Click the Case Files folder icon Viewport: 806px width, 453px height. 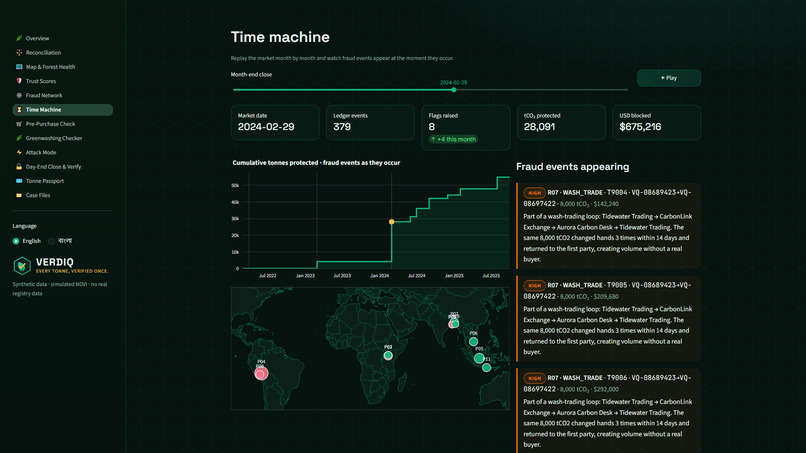pyautogui.click(x=19, y=195)
